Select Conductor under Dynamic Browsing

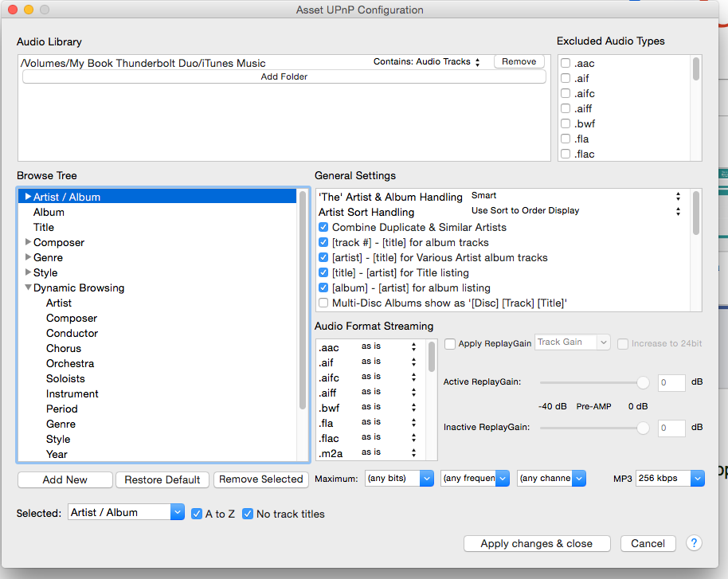[x=72, y=333]
